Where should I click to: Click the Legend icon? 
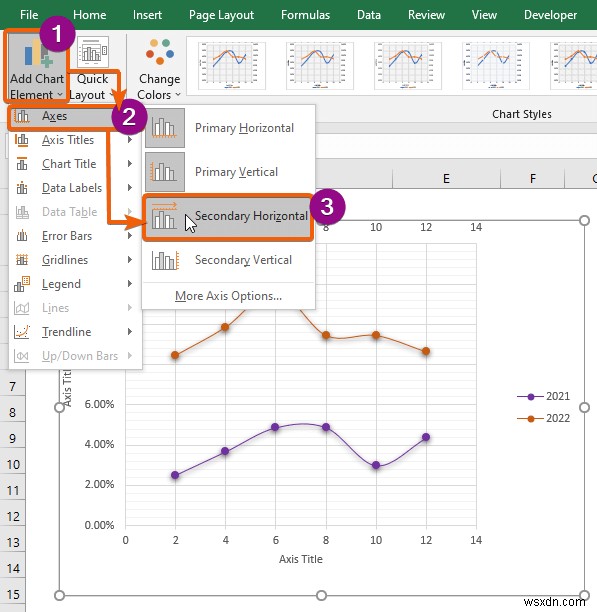coord(22,284)
